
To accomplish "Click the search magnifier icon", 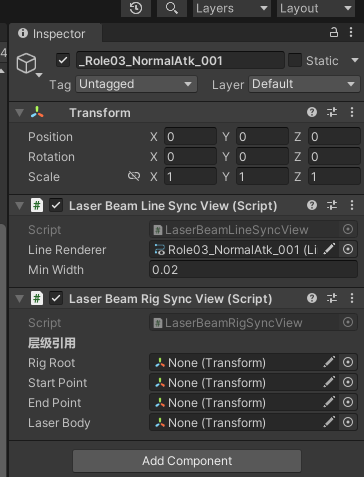I will pos(172,8).
